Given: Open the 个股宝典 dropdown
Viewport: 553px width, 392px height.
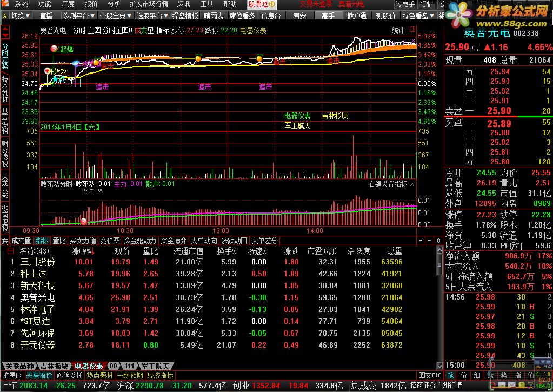Looking at the screenshot, I should 115,16.
